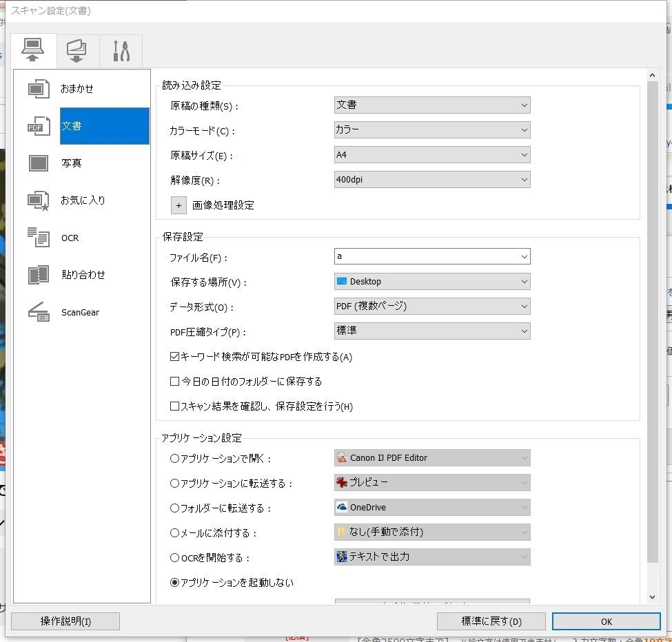The width and height of the screenshot is (672, 642).
Task: Expand 画像処理設定 with the plus button
Action: pos(179,205)
